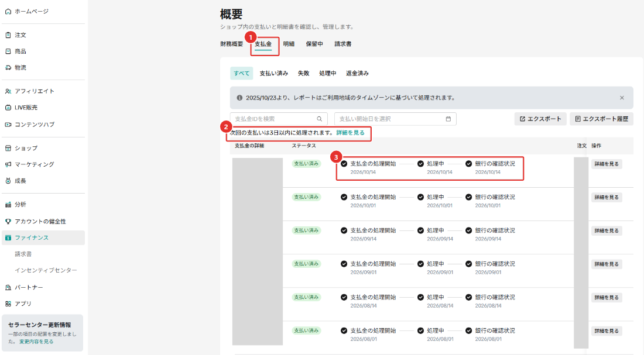Filter by 失敗 status

[x=303, y=73]
